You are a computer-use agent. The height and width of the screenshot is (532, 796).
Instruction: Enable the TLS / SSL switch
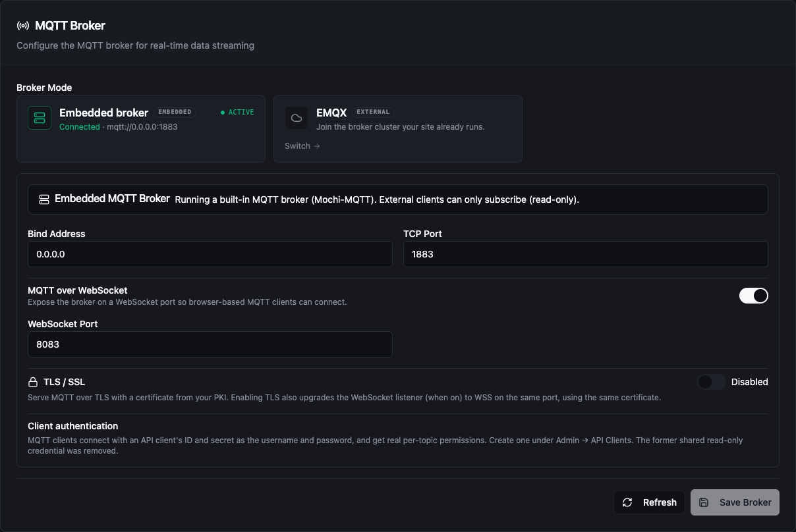pyautogui.click(x=712, y=382)
